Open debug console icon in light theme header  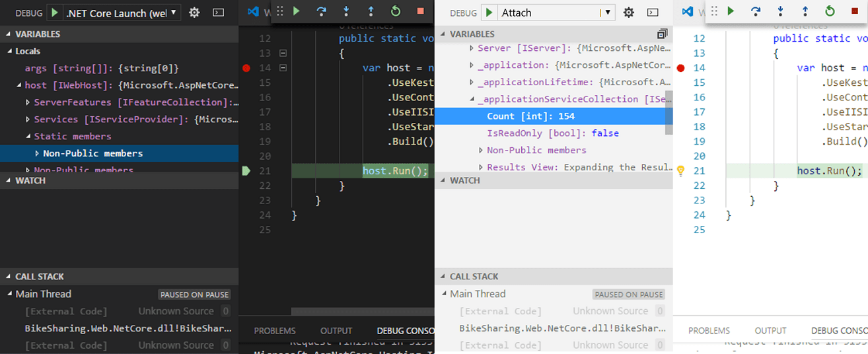point(653,12)
